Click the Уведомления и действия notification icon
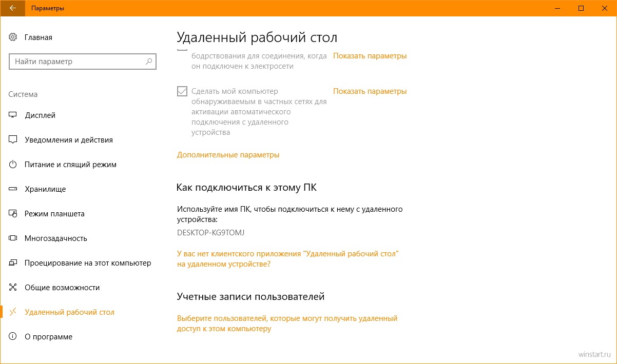The width and height of the screenshot is (617, 364). [13, 140]
